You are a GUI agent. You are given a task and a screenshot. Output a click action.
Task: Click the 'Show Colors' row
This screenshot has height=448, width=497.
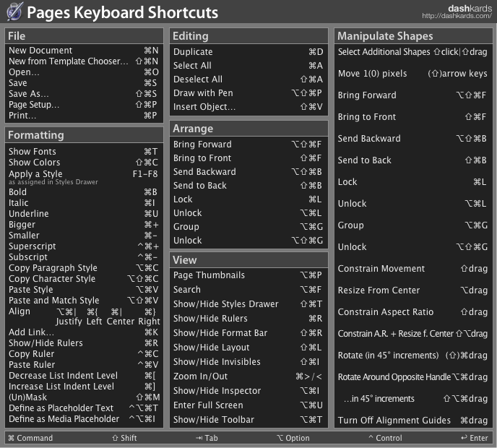point(84,163)
